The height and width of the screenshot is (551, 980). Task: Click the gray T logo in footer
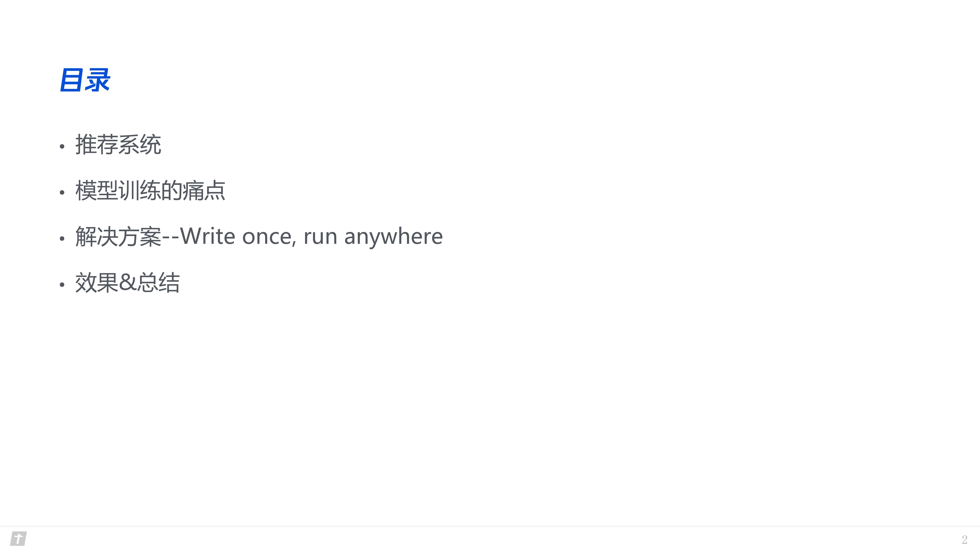click(x=18, y=538)
